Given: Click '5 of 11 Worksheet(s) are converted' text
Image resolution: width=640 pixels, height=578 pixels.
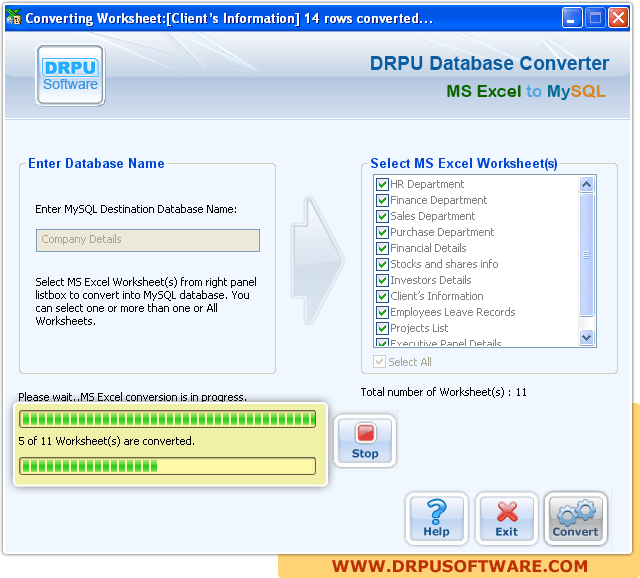Looking at the screenshot, I should (107, 441).
